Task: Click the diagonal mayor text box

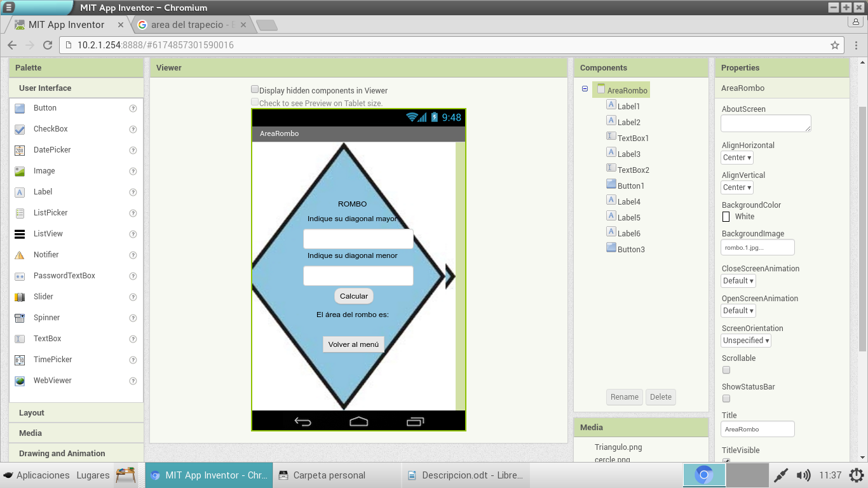Action: tap(358, 239)
